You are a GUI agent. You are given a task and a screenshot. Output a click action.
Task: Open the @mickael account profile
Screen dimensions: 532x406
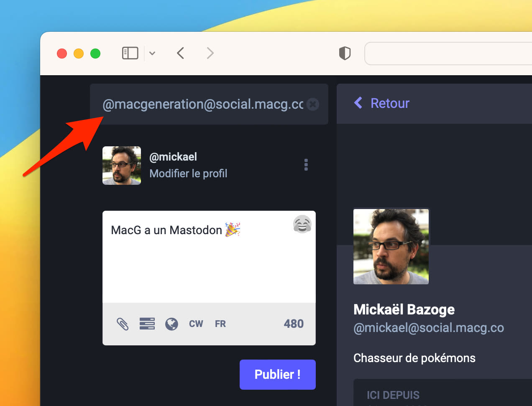(x=173, y=157)
